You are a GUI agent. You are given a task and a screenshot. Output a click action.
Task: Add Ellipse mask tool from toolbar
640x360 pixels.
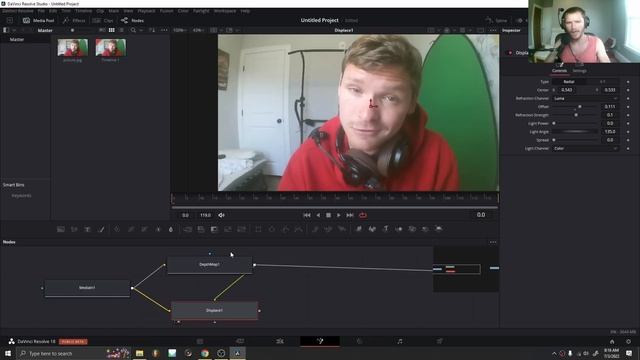(x=271, y=229)
